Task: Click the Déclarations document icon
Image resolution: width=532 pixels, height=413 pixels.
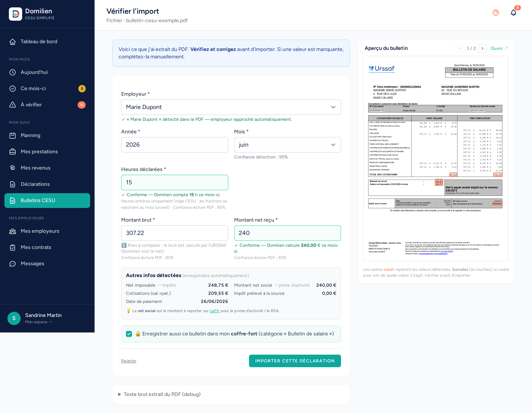Action: [x=12, y=184]
